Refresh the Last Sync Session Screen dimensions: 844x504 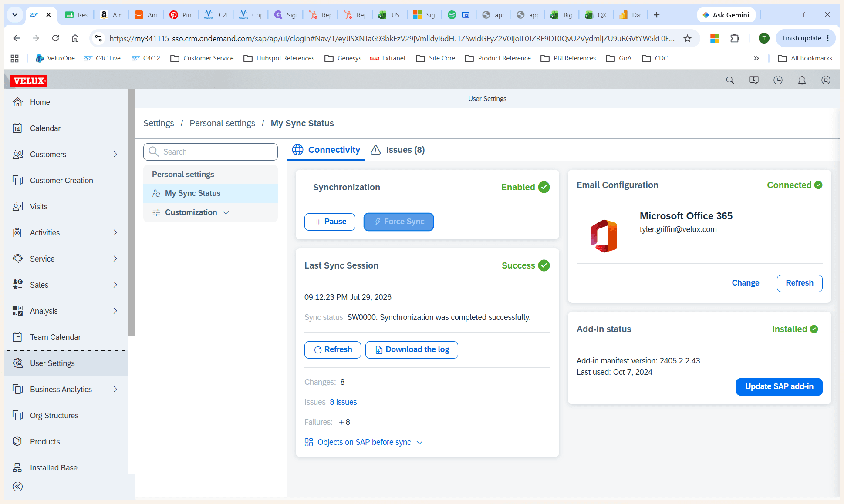click(x=333, y=350)
